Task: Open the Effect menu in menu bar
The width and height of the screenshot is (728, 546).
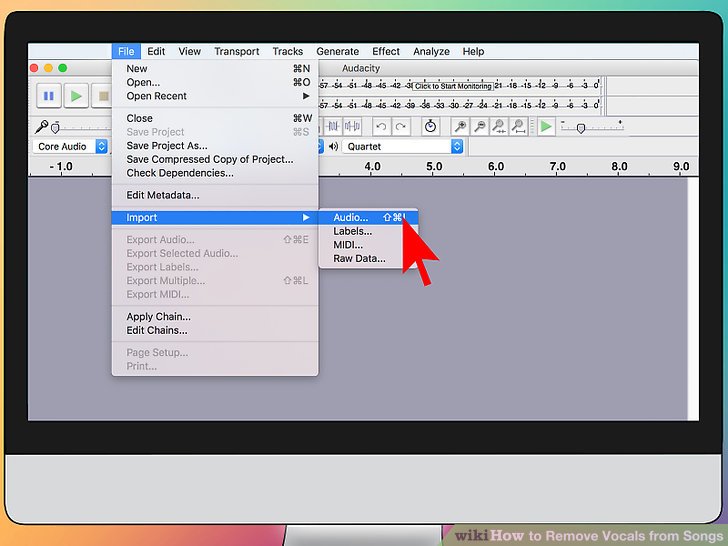Action: pyautogui.click(x=386, y=51)
